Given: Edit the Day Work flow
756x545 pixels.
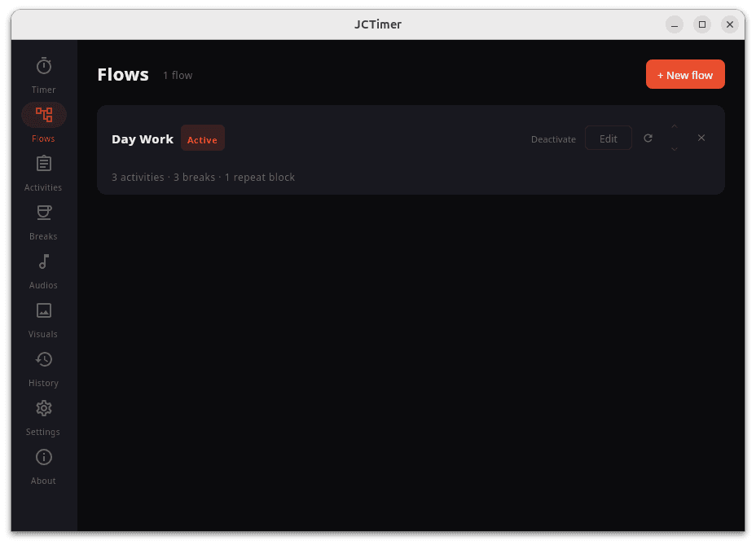Looking at the screenshot, I should (x=609, y=138).
